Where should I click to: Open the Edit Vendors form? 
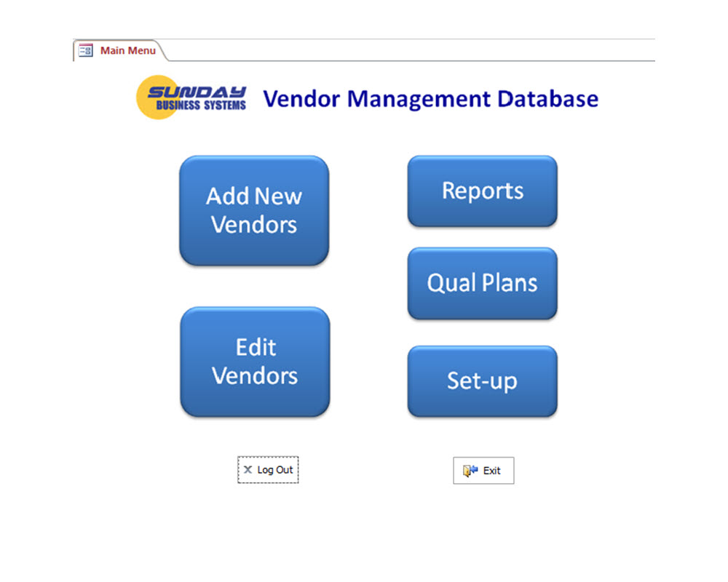(x=255, y=362)
